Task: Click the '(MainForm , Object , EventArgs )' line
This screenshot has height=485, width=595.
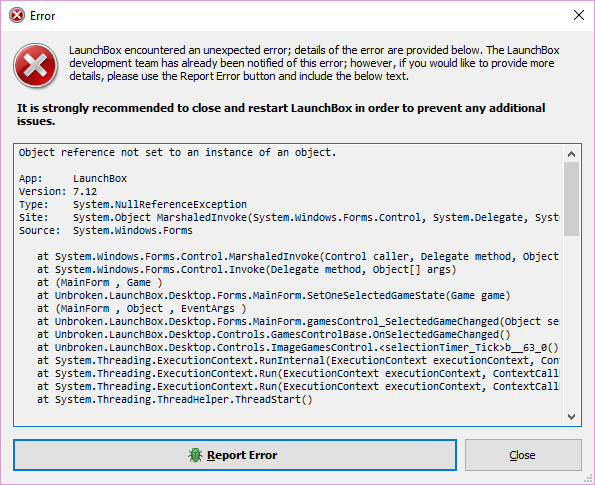Action: click(x=142, y=309)
